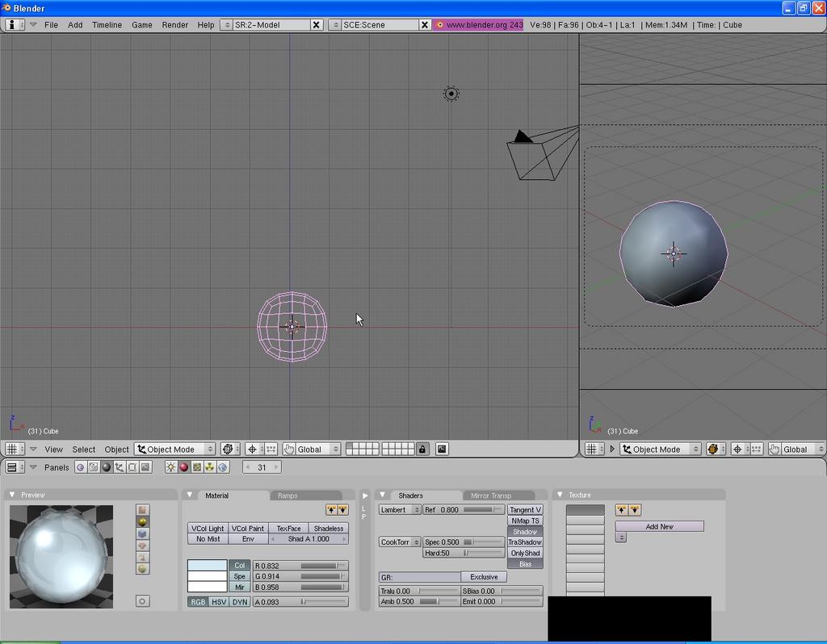Image resolution: width=827 pixels, height=644 pixels.
Task: Click the Tangent V button
Action: 525,509
